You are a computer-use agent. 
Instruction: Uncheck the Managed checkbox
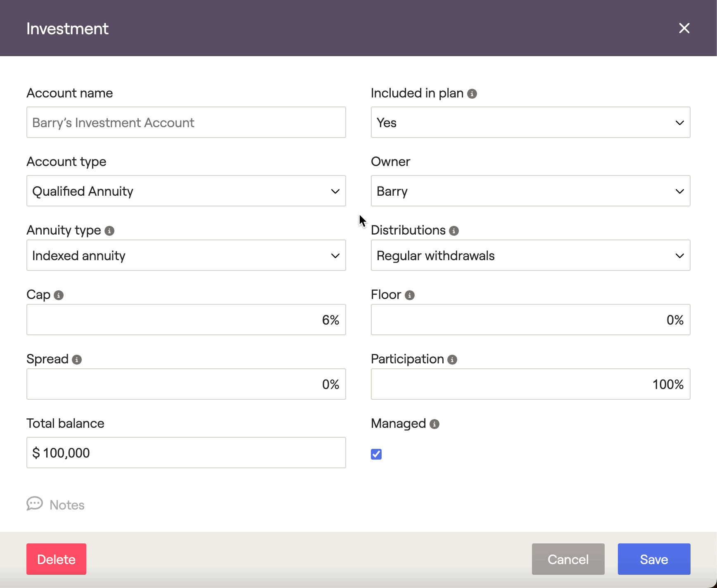(x=376, y=454)
